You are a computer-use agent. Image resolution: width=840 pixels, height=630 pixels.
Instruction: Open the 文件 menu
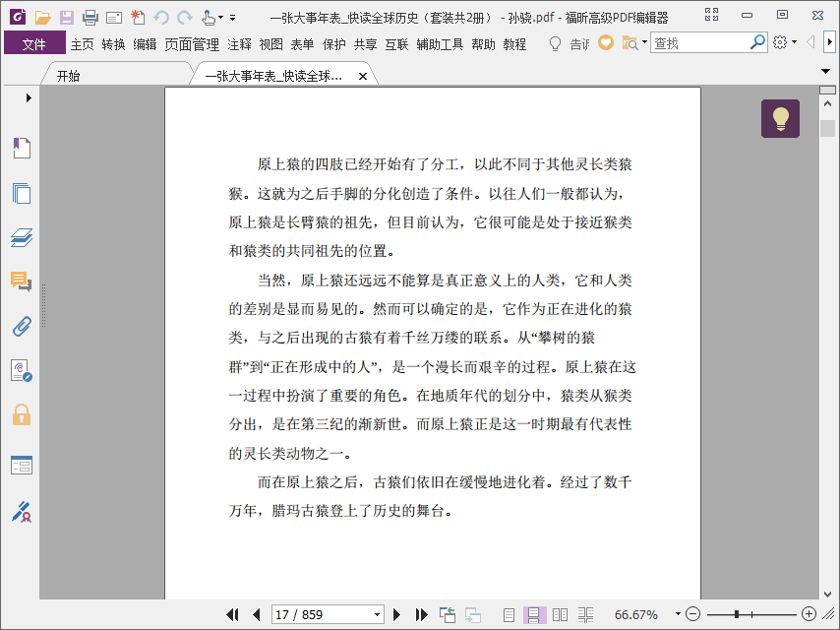click(34, 43)
